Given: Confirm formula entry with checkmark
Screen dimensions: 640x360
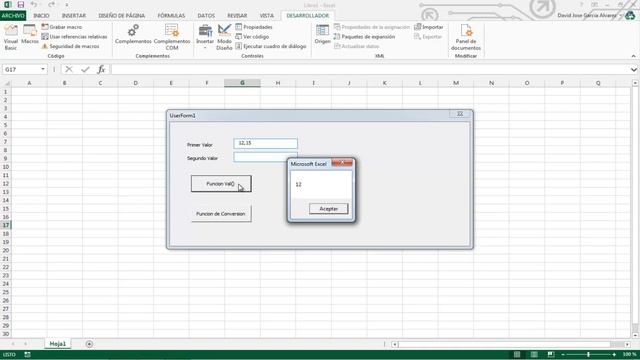Looking at the screenshot, I should (85, 69).
